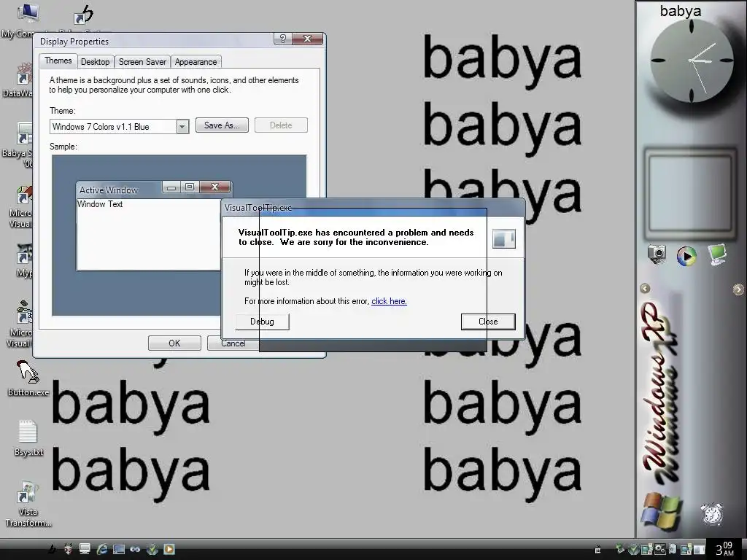747x560 pixels.
Task: Click the blue screen window icon in quick launch
Action: tap(119, 550)
